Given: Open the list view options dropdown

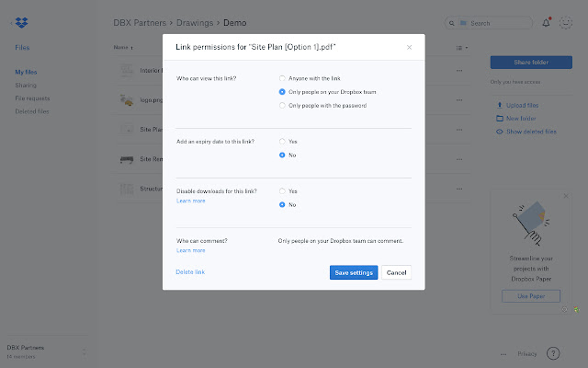Looking at the screenshot, I should (462, 47).
